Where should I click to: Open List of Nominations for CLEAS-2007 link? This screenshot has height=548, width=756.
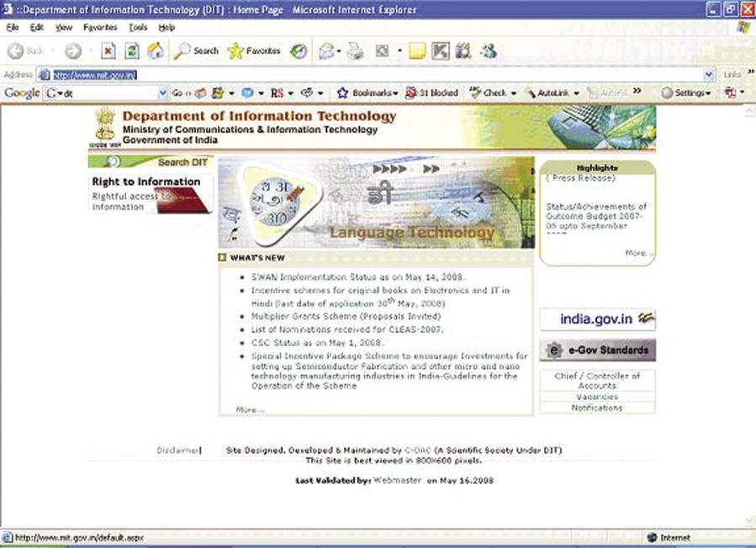[346, 329]
